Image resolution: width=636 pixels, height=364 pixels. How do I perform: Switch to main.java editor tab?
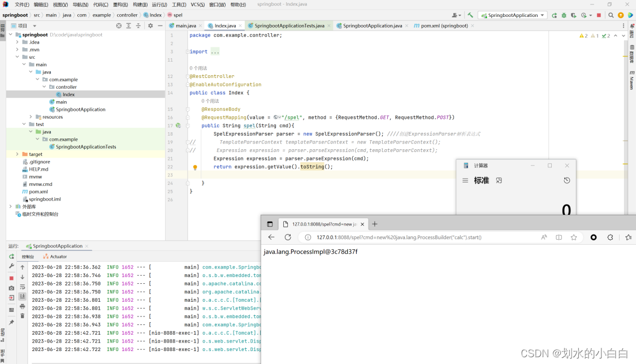pyautogui.click(x=185, y=25)
